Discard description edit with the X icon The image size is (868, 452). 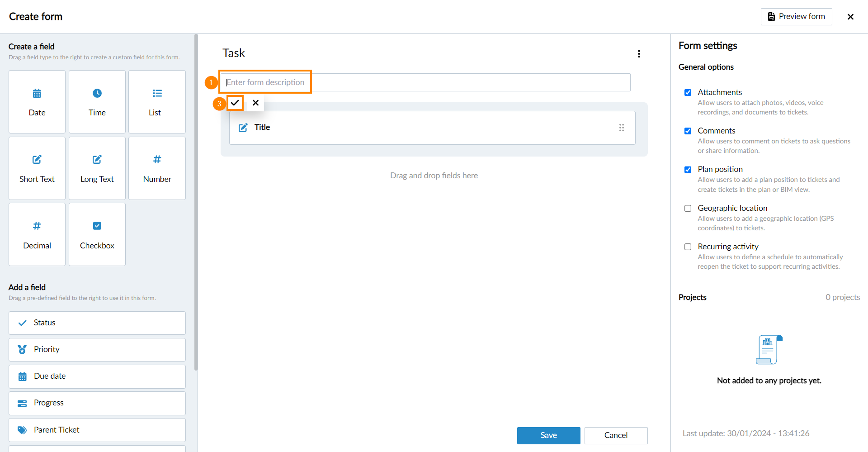click(x=255, y=103)
